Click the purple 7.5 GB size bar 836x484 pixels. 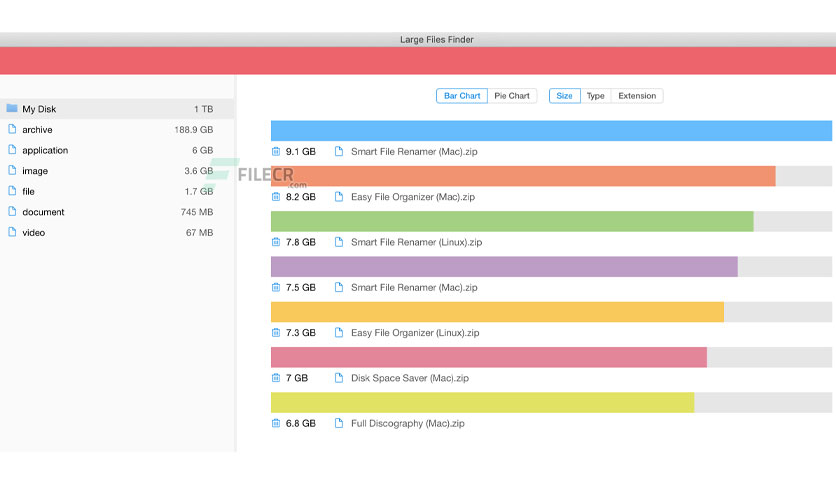(504, 267)
